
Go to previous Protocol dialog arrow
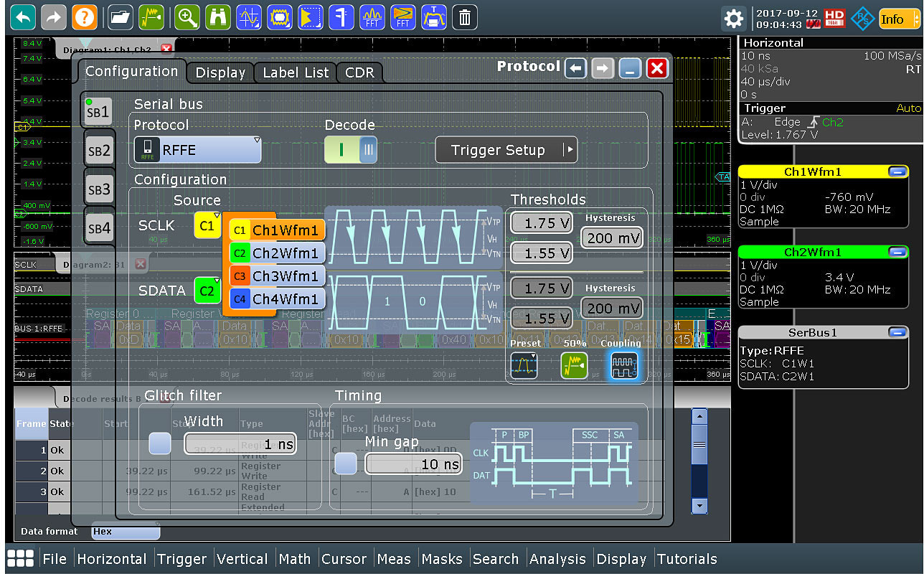click(x=575, y=68)
